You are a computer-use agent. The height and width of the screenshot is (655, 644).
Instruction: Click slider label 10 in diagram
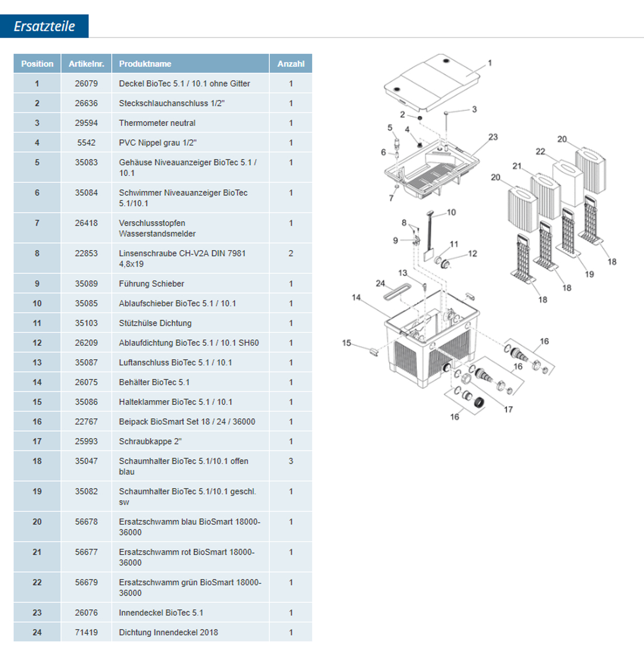[x=451, y=212]
